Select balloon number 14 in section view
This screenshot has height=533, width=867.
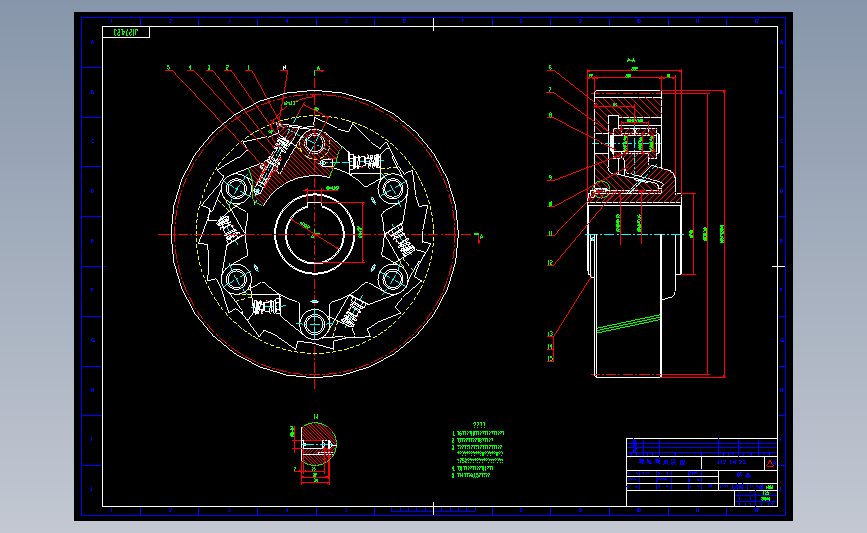point(550,347)
